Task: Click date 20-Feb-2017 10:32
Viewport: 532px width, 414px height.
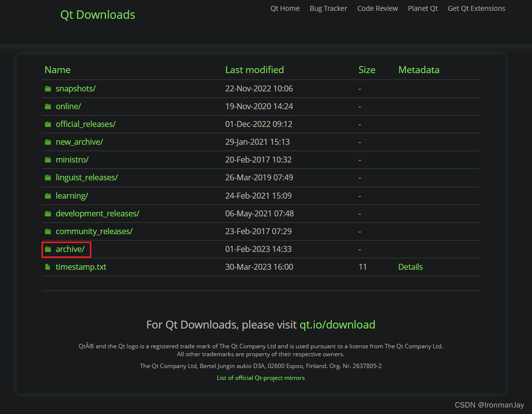Action: pos(258,160)
